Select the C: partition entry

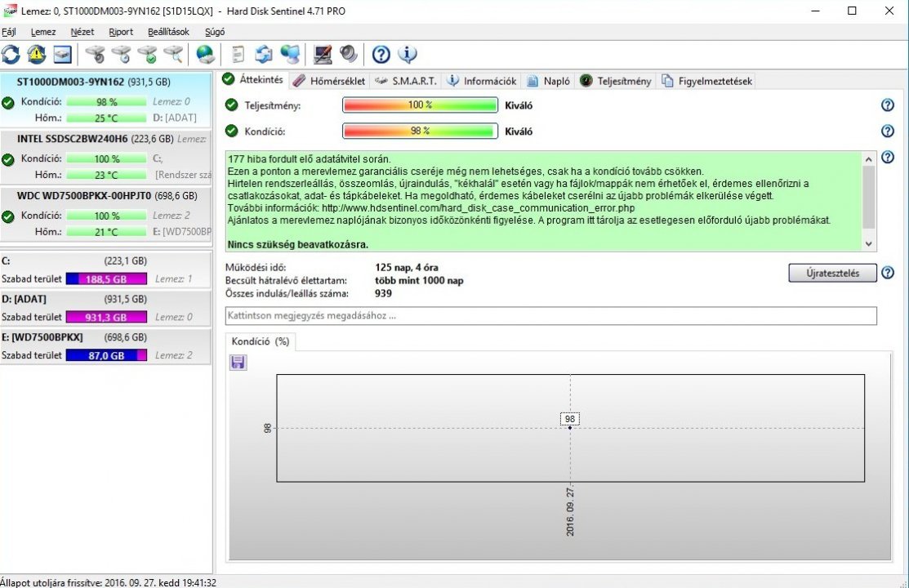(106, 269)
